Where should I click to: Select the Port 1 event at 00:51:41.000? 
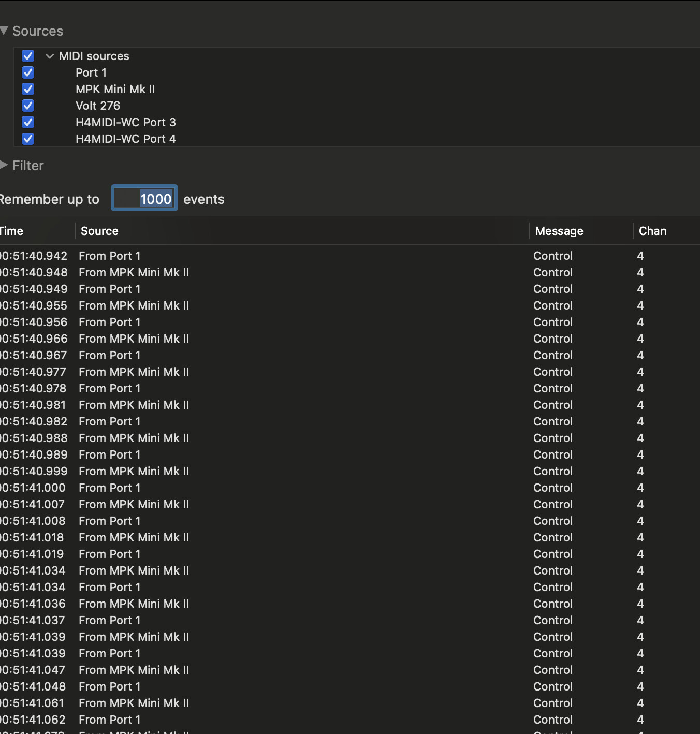pyautogui.click(x=110, y=488)
